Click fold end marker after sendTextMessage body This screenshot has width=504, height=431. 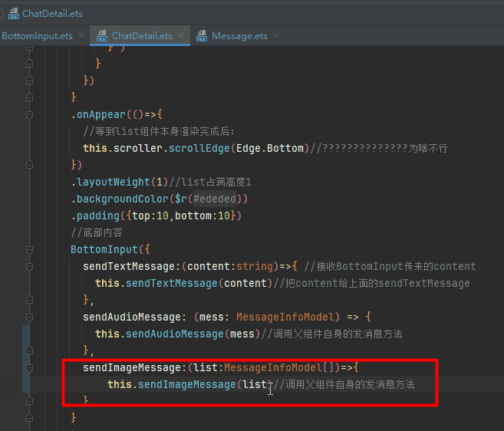click(x=29, y=300)
